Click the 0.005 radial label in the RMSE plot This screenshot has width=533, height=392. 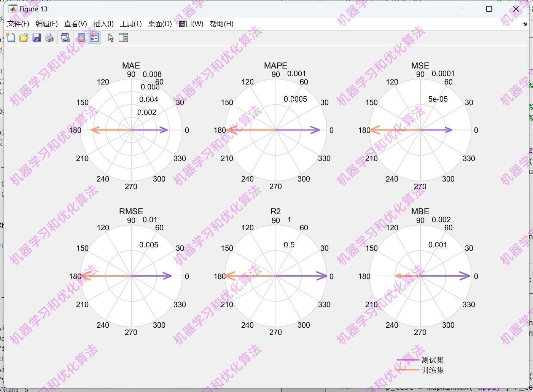(x=149, y=245)
